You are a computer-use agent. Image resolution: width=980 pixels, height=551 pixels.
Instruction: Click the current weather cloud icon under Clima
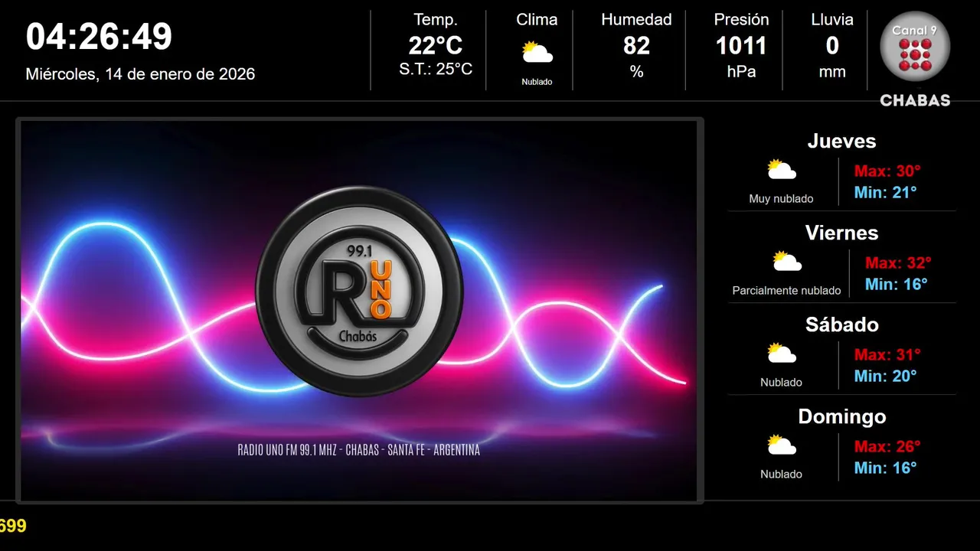[x=537, y=53]
